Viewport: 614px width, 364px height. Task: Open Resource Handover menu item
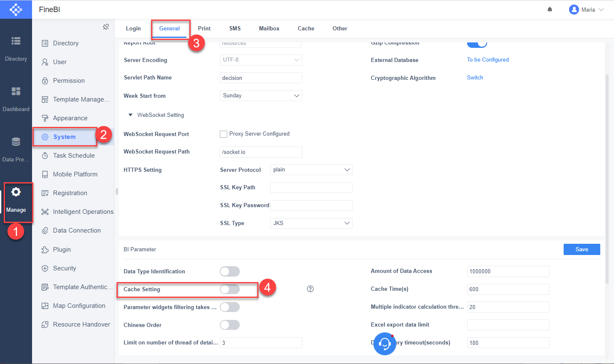tap(76, 324)
